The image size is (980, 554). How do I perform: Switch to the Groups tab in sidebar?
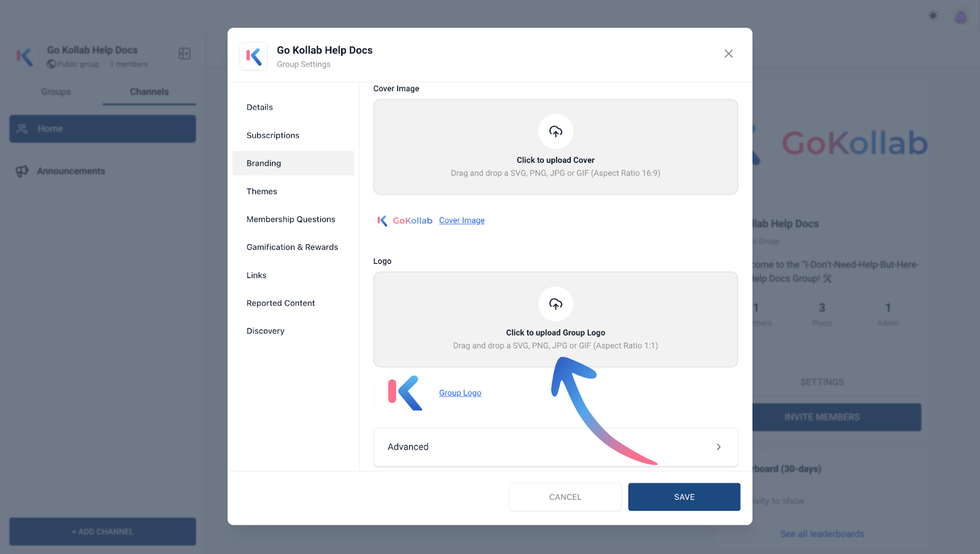[x=56, y=92]
